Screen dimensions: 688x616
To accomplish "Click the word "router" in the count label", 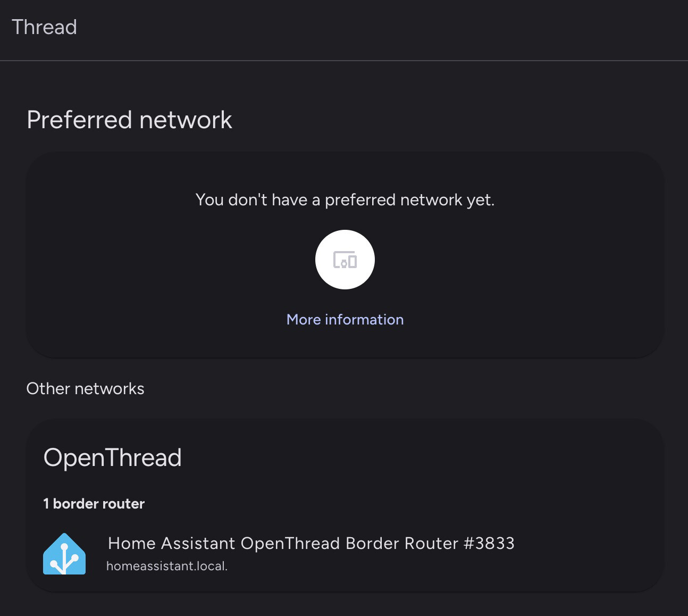I will (125, 504).
